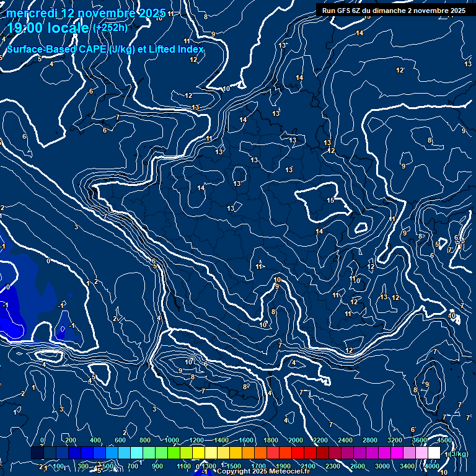
Task: Click the '19:00 locale' time heading
Action: click(48, 29)
